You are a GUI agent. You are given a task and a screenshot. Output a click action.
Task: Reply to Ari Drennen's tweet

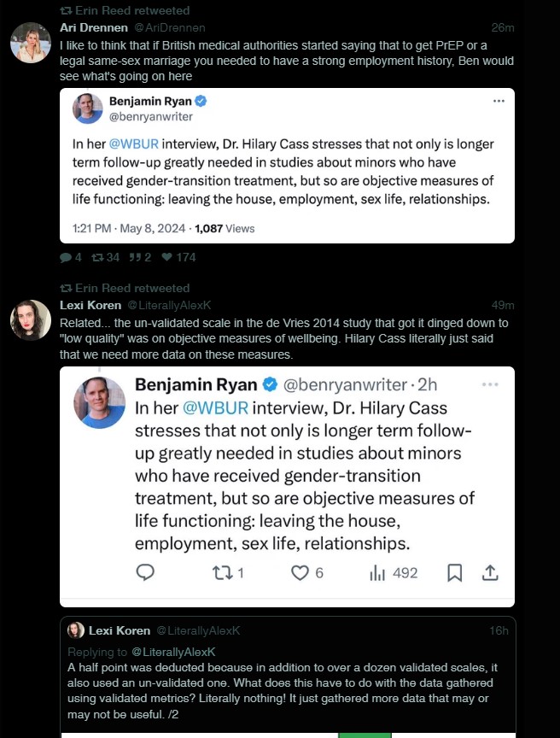[x=66, y=257]
